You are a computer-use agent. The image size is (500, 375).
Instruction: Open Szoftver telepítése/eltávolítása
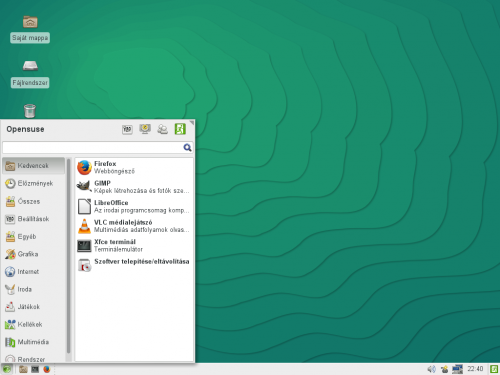point(134,265)
